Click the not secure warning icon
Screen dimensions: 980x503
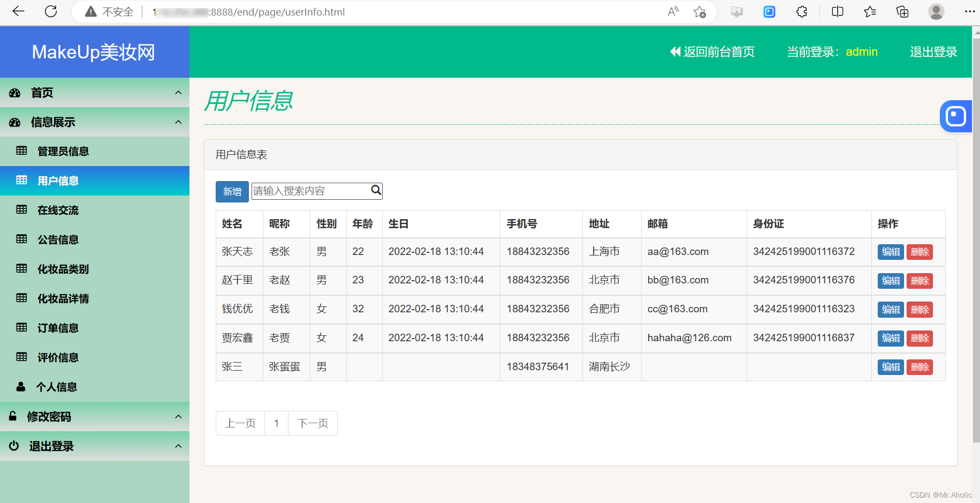coord(91,12)
